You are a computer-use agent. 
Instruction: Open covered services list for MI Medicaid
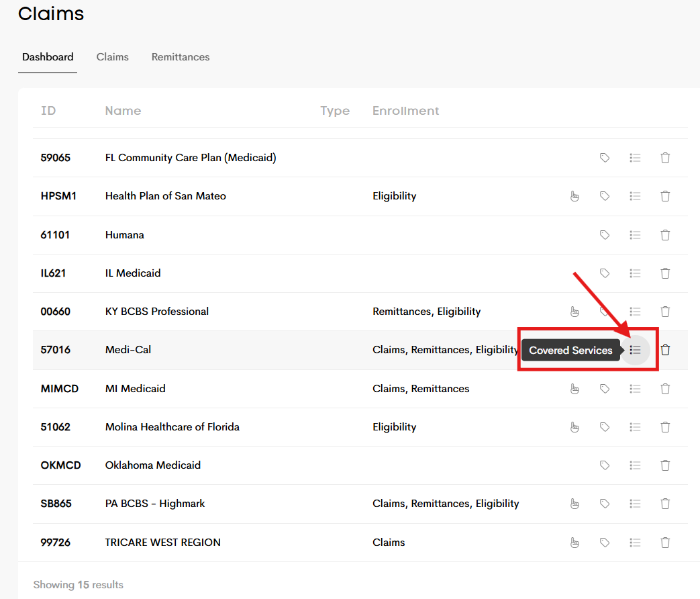tap(635, 389)
